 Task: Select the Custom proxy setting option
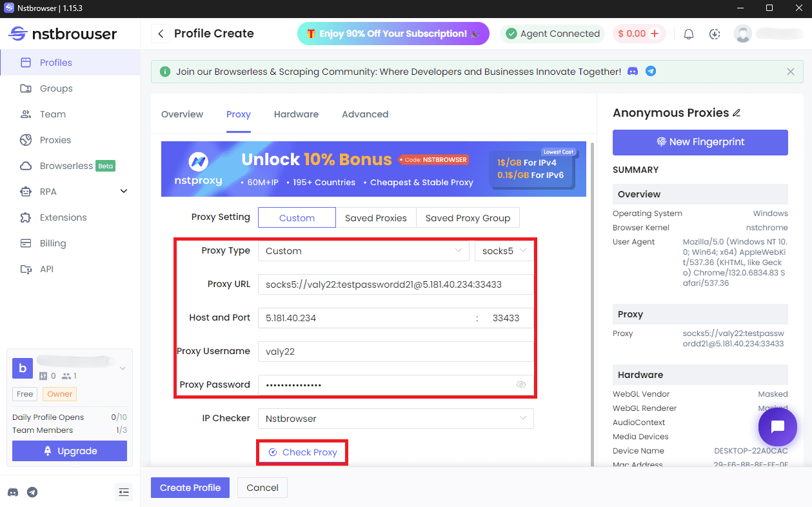click(x=297, y=218)
